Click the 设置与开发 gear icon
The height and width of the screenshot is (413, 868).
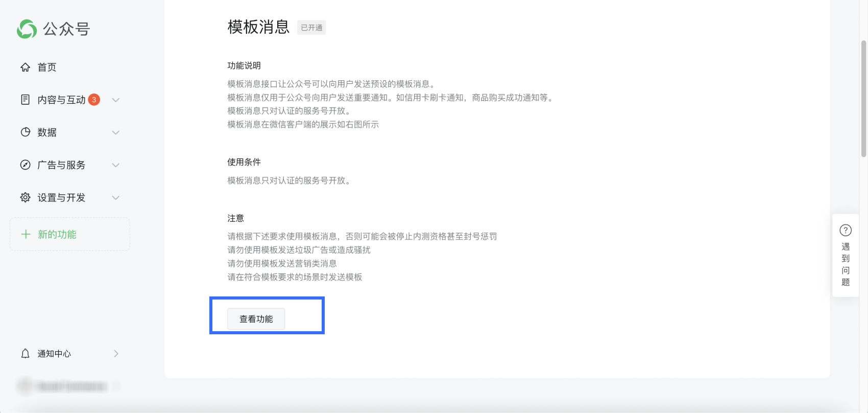coord(25,197)
